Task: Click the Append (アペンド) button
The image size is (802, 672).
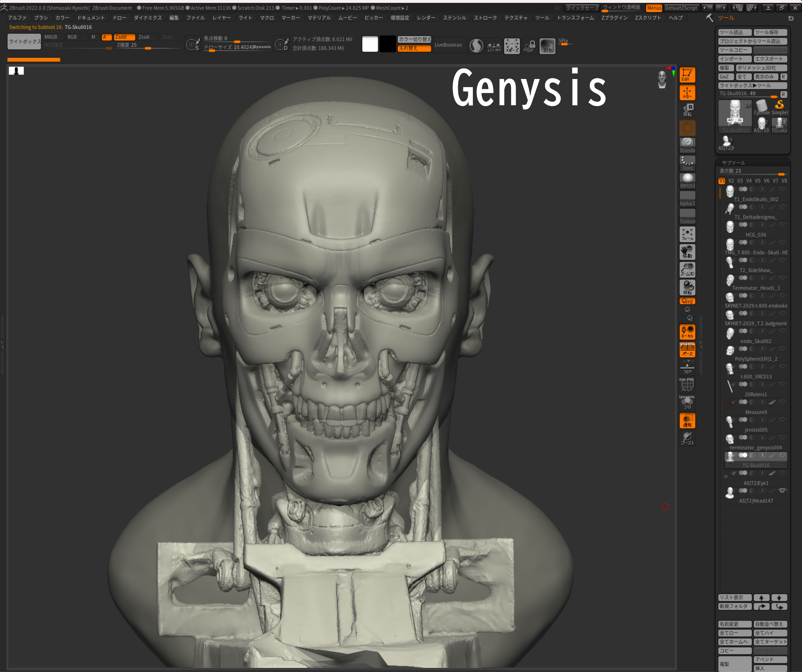Action: click(770, 660)
